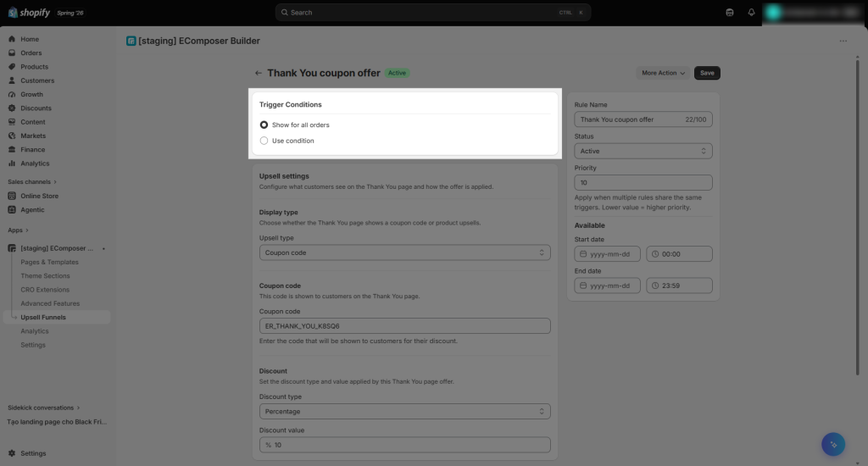Click the top search bar
Viewport: 868px width, 466px height.
point(433,12)
